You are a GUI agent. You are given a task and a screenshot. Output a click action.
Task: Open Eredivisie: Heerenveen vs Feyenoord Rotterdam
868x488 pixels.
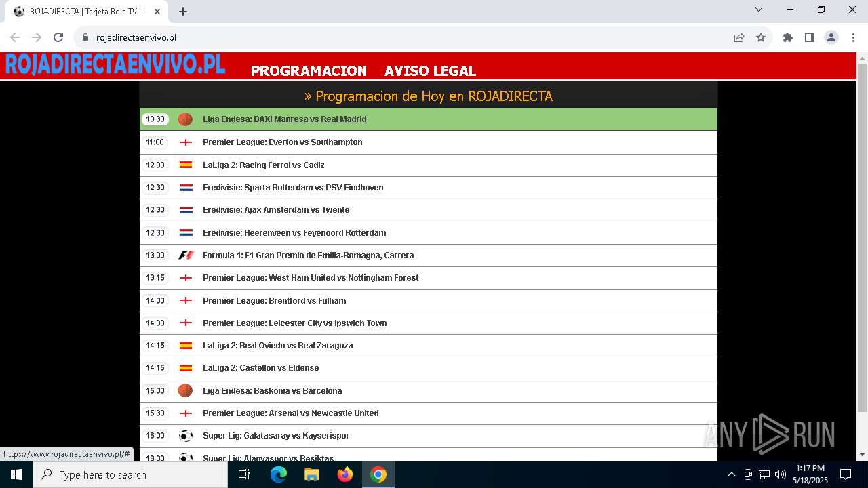[294, 232]
